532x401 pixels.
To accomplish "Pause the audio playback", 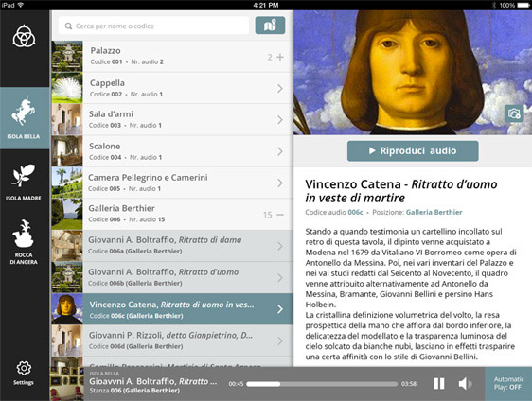I will click(439, 384).
